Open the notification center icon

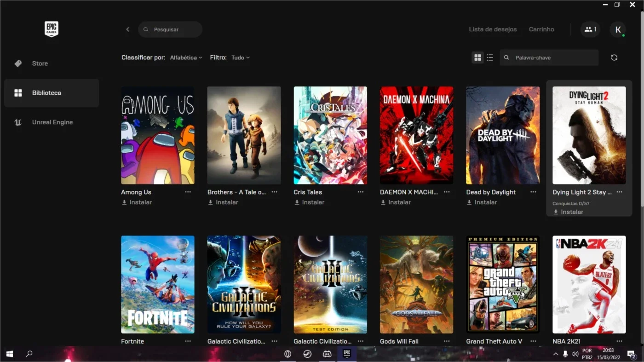631,354
